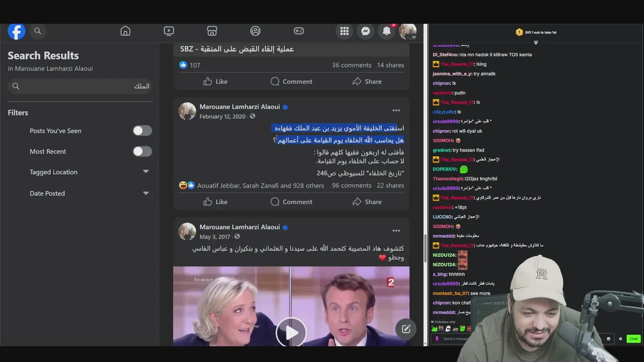Click the new message compose icon

[x=406, y=329]
